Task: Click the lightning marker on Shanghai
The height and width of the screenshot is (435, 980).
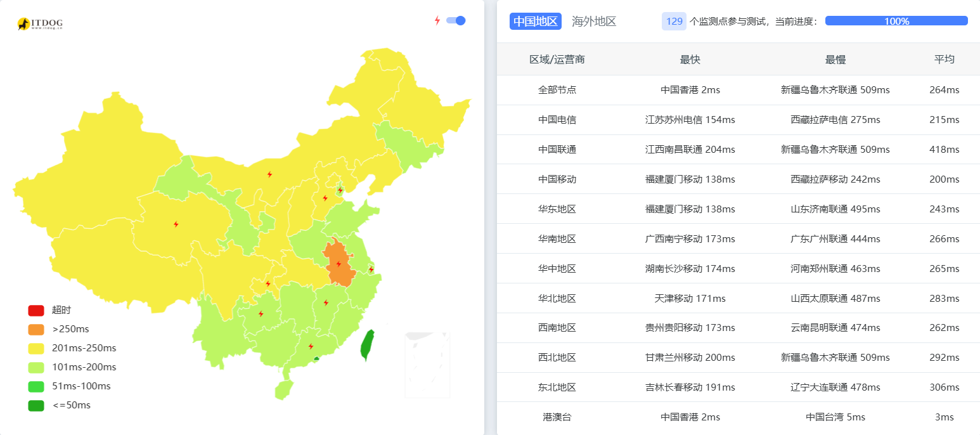Action: pyautogui.click(x=371, y=269)
